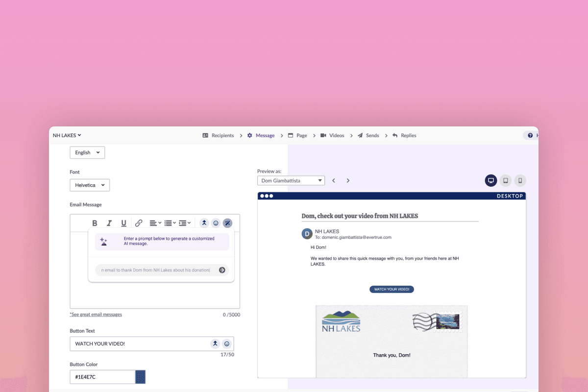This screenshot has height=392, width=588.
Task: Go to the Page step
Action: [x=297, y=135]
